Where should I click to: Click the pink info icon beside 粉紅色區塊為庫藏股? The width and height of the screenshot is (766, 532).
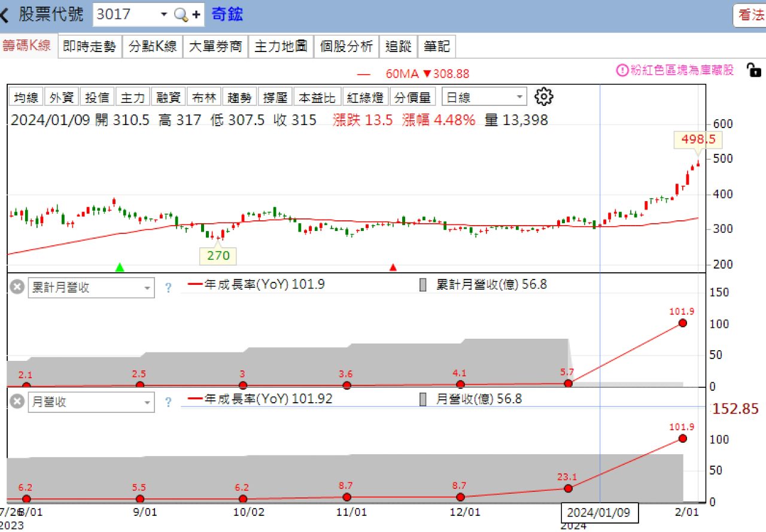(622, 70)
